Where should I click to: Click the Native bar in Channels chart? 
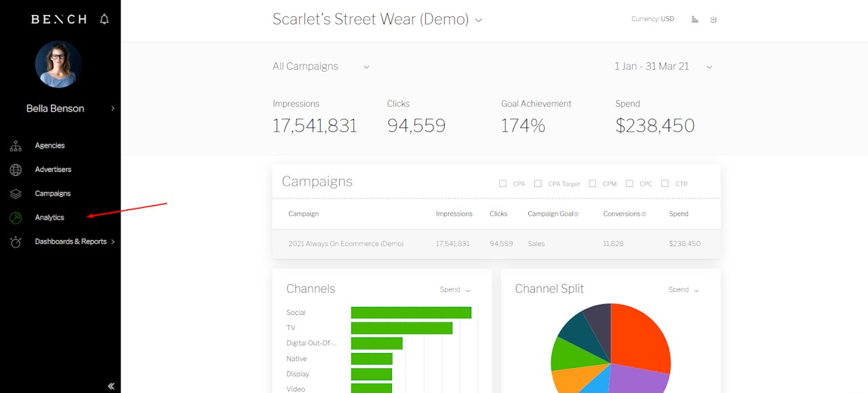pyautogui.click(x=372, y=359)
